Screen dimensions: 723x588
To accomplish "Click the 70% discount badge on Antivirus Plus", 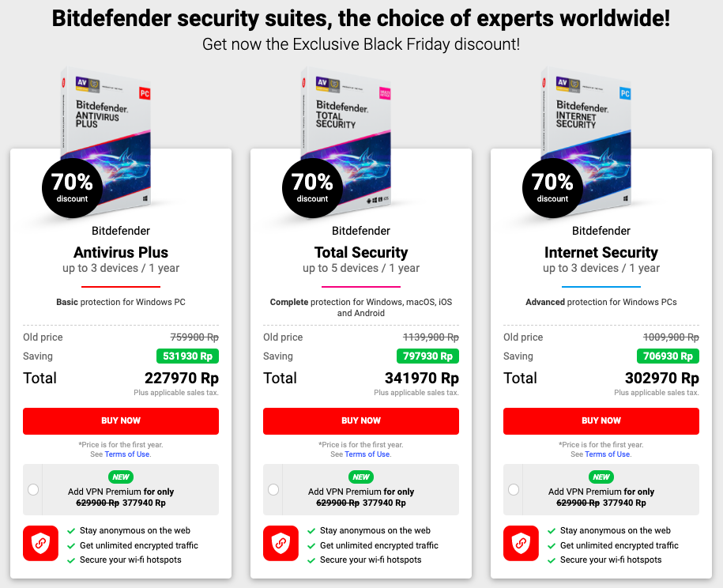I will coord(72,187).
